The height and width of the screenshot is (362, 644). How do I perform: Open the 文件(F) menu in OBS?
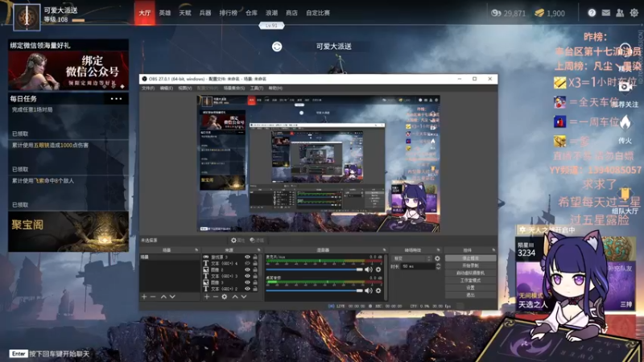point(148,88)
